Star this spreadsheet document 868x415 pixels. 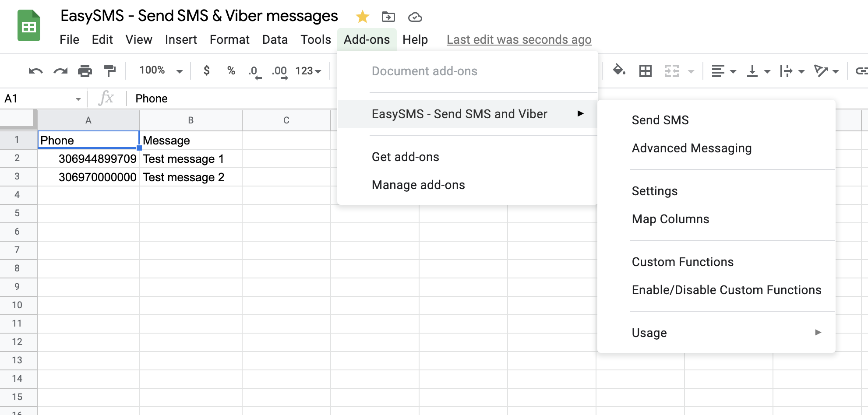point(362,17)
